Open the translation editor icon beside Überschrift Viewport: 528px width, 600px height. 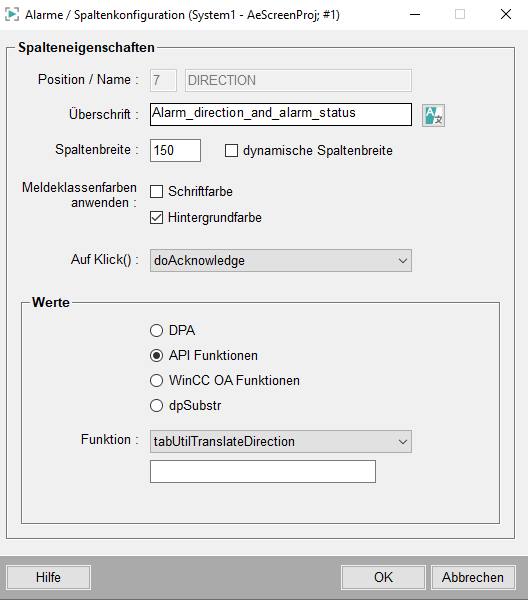click(x=433, y=115)
